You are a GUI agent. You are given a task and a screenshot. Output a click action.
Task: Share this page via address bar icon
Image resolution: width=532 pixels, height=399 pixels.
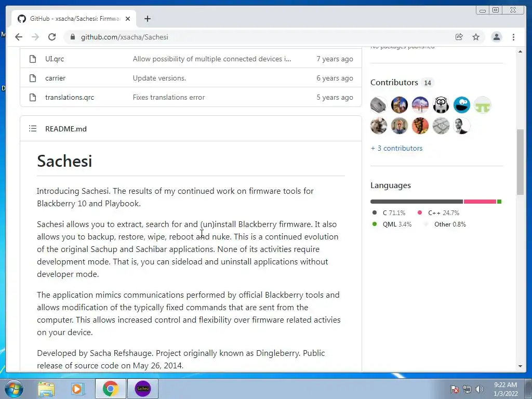pos(459,37)
